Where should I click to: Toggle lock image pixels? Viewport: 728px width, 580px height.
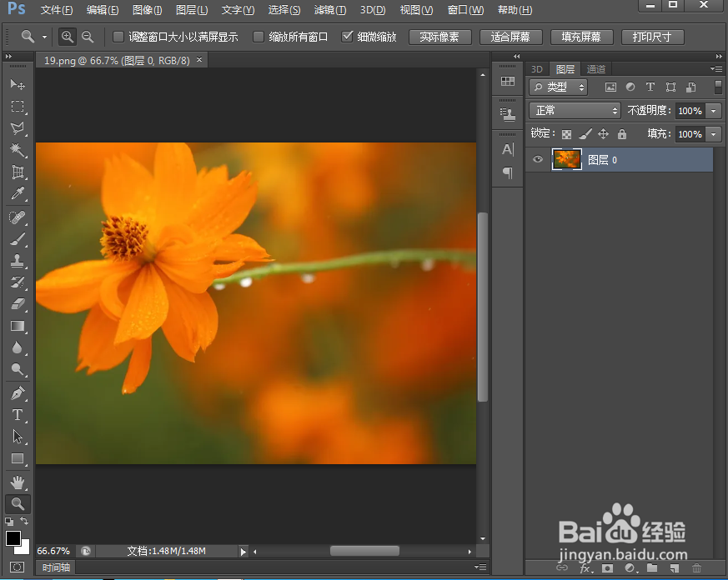click(585, 134)
